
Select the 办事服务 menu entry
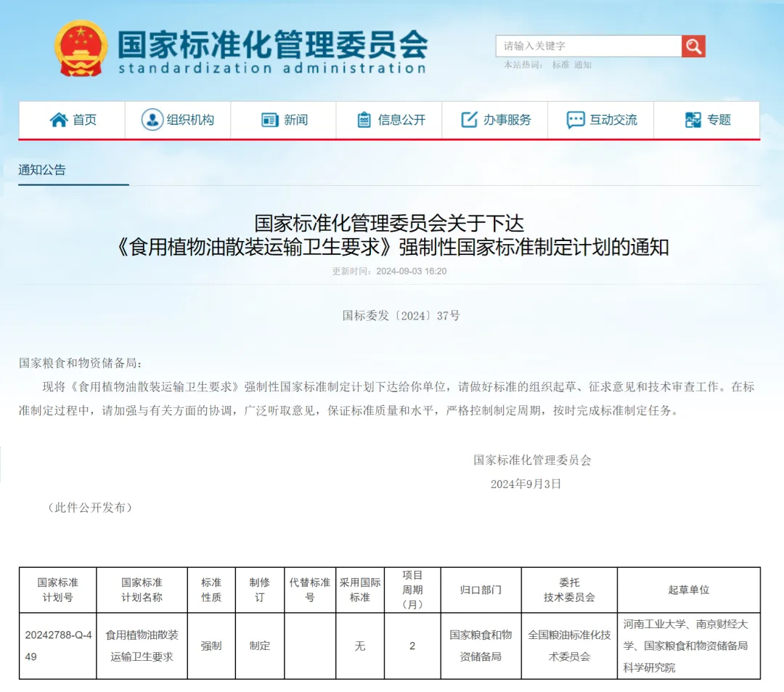495,120
